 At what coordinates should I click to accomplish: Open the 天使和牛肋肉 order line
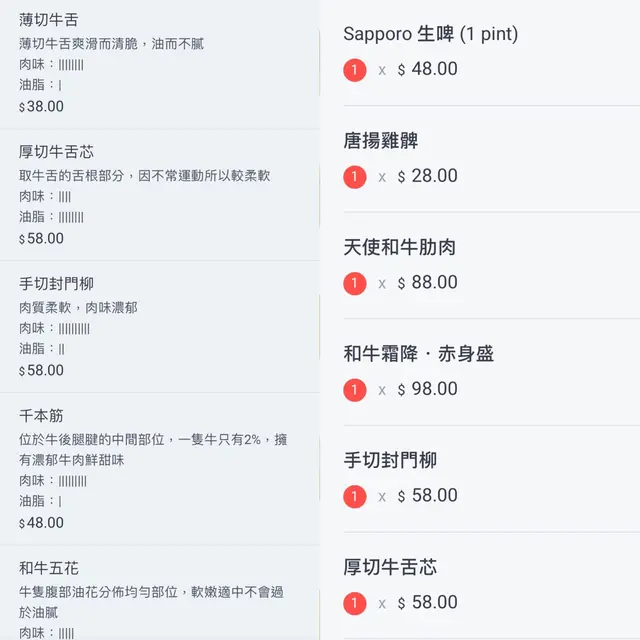point(400,247)
